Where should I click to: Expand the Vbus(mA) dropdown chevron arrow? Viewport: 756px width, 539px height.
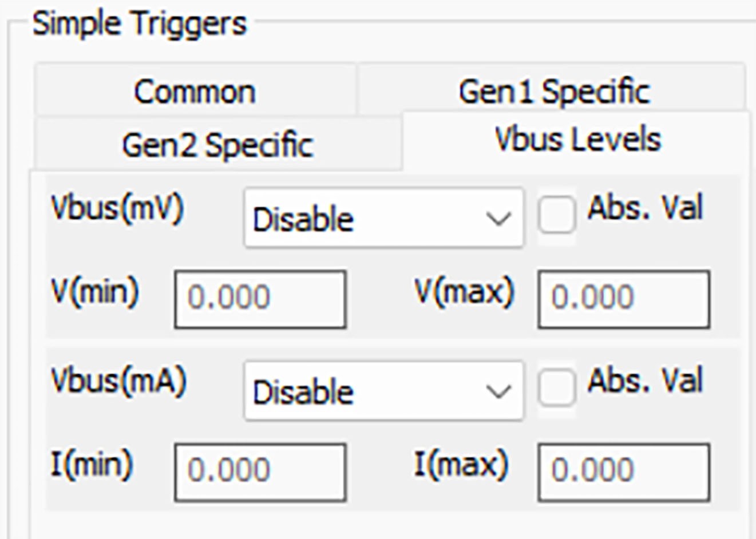click(x=498, y=391)
